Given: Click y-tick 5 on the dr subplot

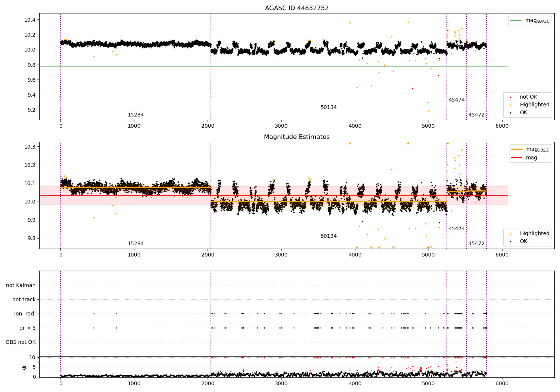Looking at the screenshot, I should [34, 367].
